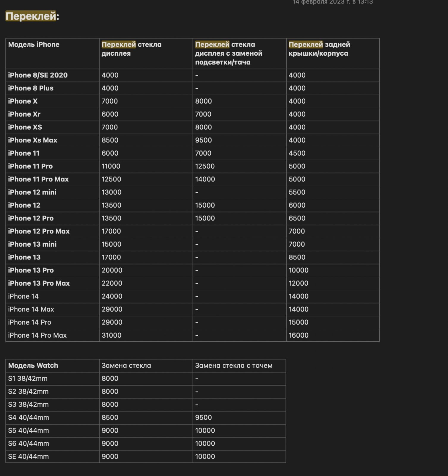
Task: Click the 'S4 40/44mm' row label
Action: click(x=29, y=417)
